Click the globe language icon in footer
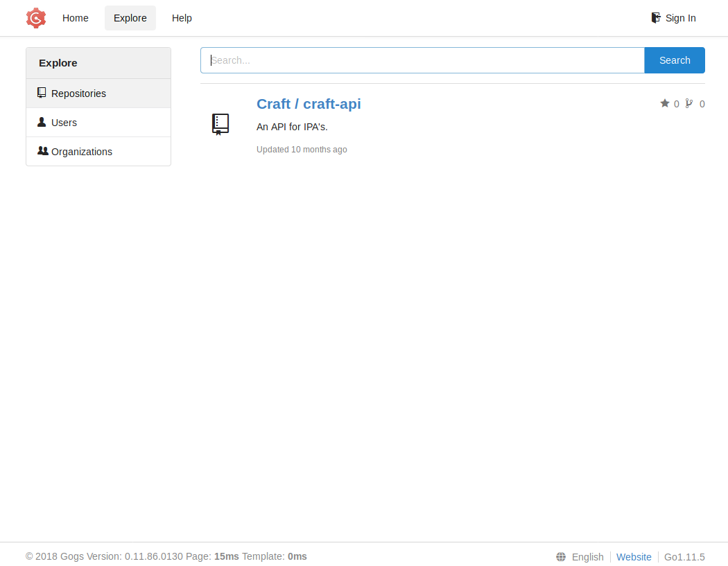 pyautogui.click(x=561, y=557)
